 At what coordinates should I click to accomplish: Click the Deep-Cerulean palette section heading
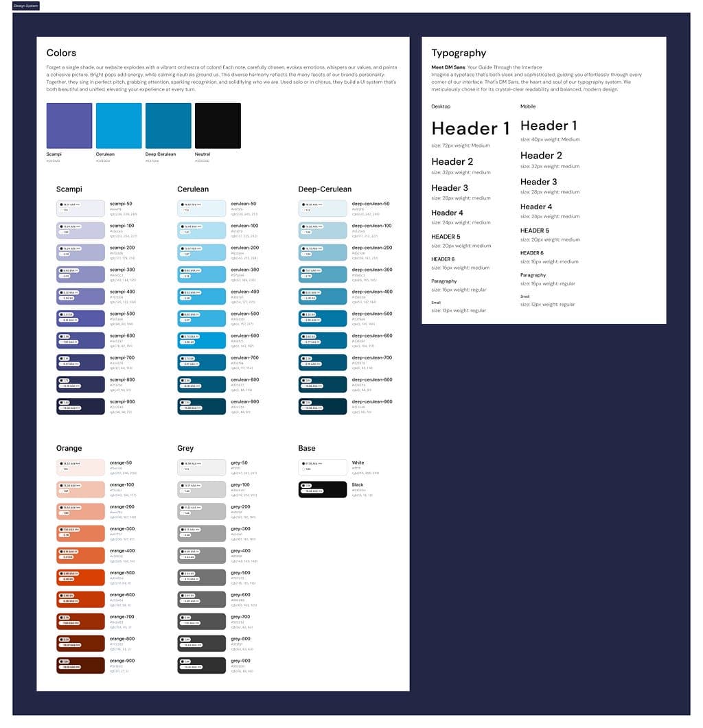pos(325,189)
